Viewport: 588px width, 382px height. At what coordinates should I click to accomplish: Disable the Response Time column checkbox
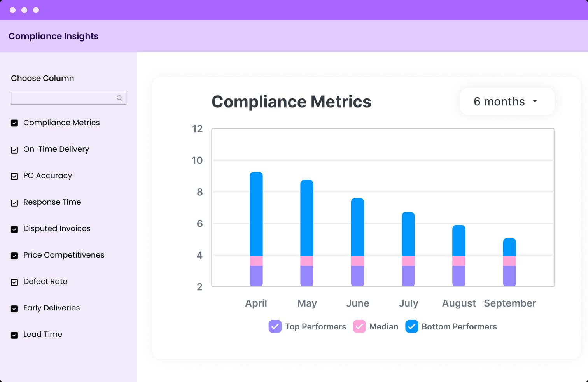[14, 203]
